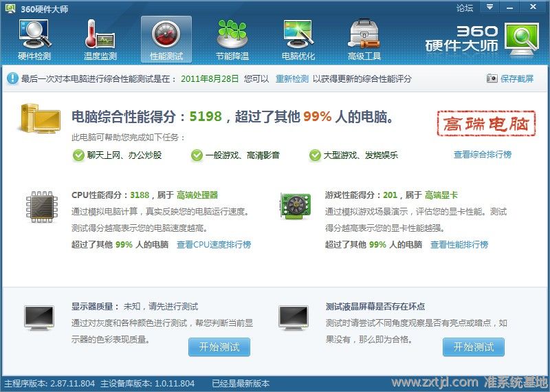Viewport: 550px width, 392px height.
Task: Start the 液晶屏幕坏点 dead pixel test button
Action: click(x=474, y=347)
